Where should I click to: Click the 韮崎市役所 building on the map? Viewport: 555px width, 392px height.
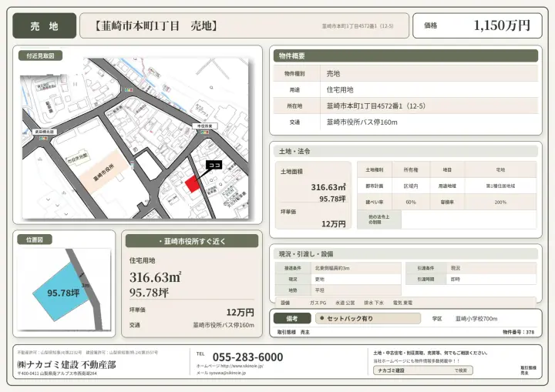104,172
